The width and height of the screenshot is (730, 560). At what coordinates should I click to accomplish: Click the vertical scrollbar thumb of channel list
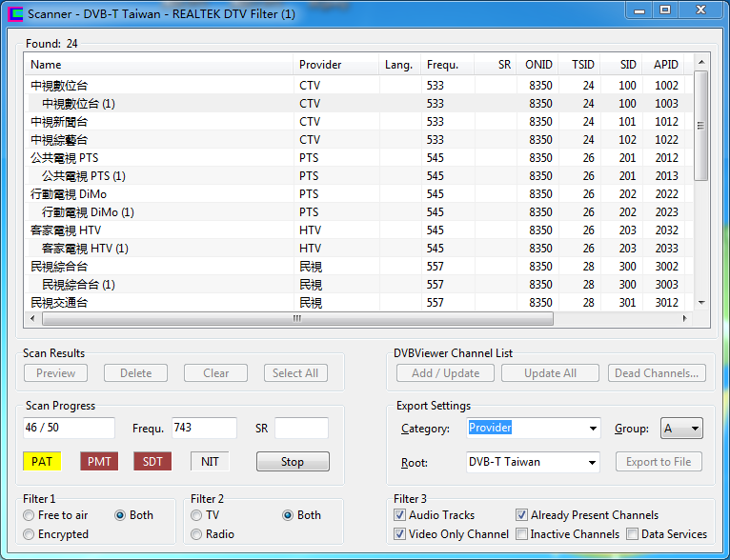700,126
